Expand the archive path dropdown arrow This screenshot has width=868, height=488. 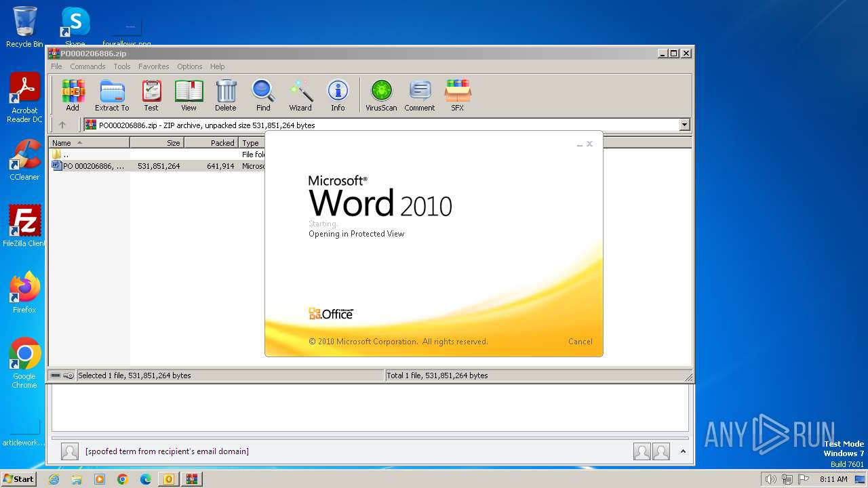pos(684,125)
